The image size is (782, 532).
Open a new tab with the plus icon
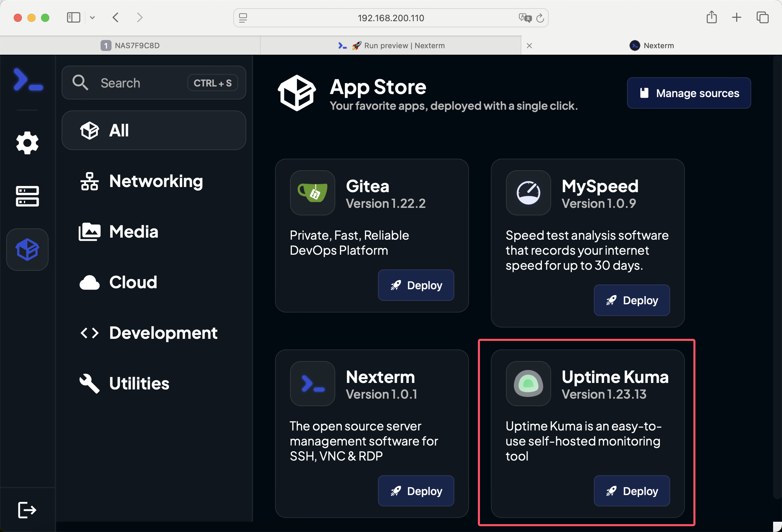[x=737, y=17]
